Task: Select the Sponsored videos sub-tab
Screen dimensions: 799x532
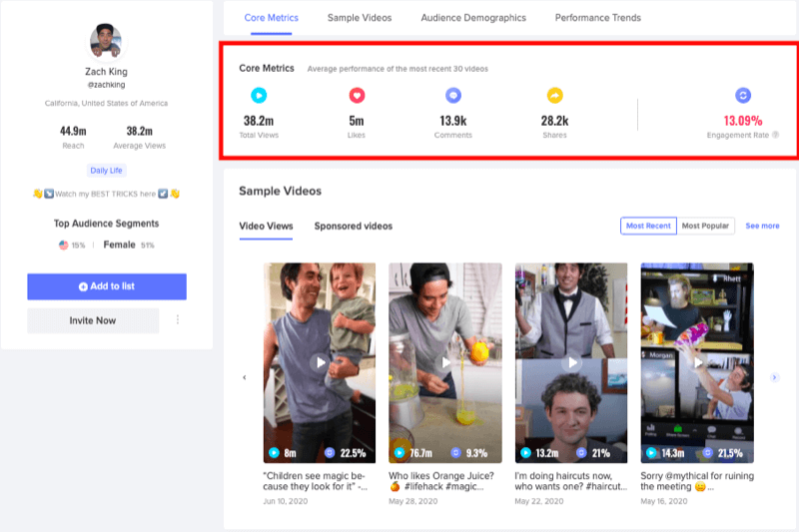Action: (354, 226)
